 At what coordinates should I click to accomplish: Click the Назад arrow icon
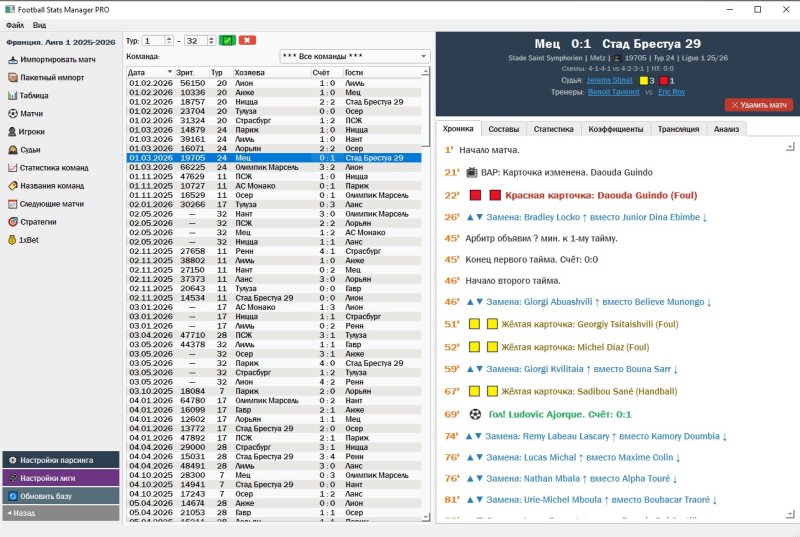(x=9, y=513)
